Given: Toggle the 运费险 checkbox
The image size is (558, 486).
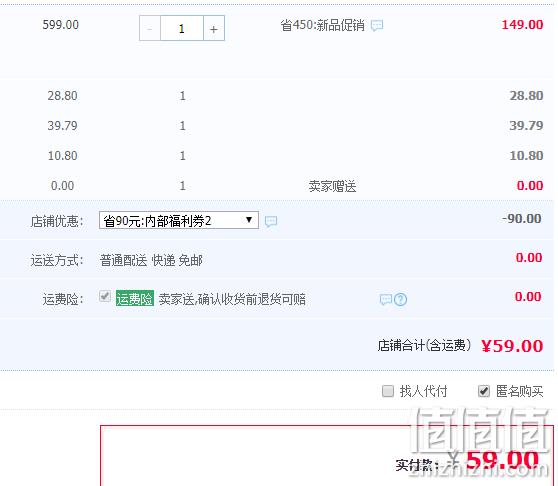Looking at the screenshot, I should pyautogui.click(x=105, y=296).
